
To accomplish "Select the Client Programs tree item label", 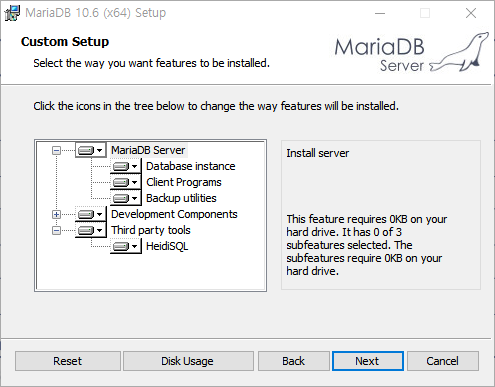I will click(184, 182).
